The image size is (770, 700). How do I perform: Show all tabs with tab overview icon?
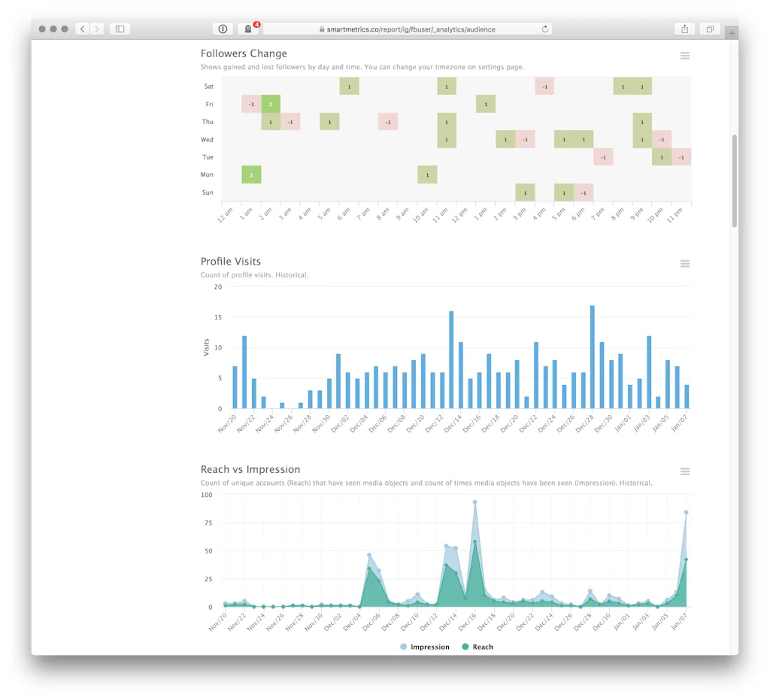[709, 28]
